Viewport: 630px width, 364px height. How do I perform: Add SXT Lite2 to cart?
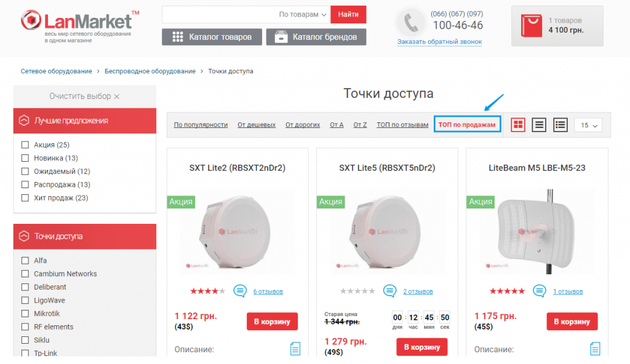pyautogui.click(x=272, y=322)
